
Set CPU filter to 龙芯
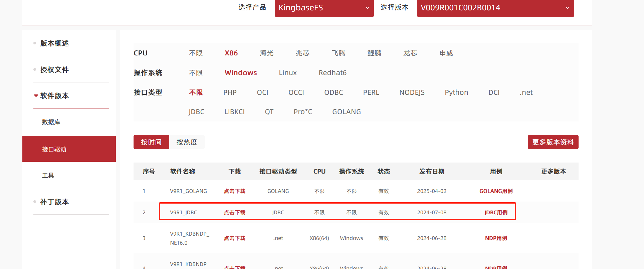click(410, 53)
